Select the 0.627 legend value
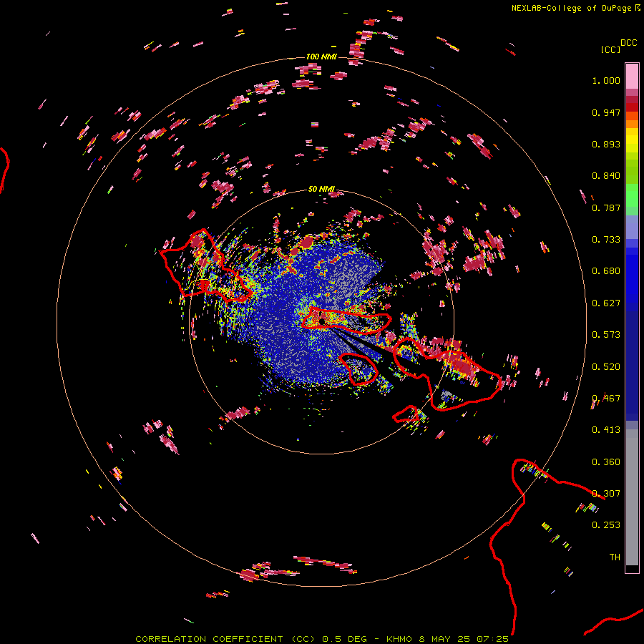Viewport: 644px width, 644px height. (x=606, y=303)
